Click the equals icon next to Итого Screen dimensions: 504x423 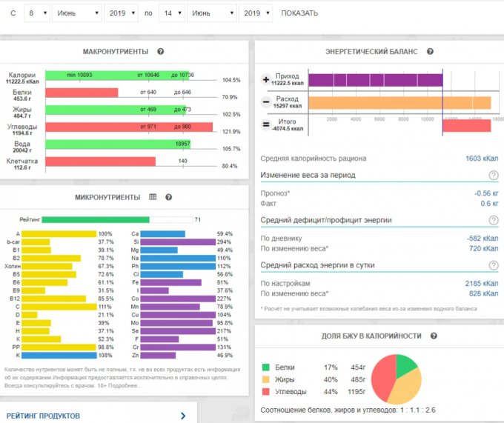click(266, 125)
